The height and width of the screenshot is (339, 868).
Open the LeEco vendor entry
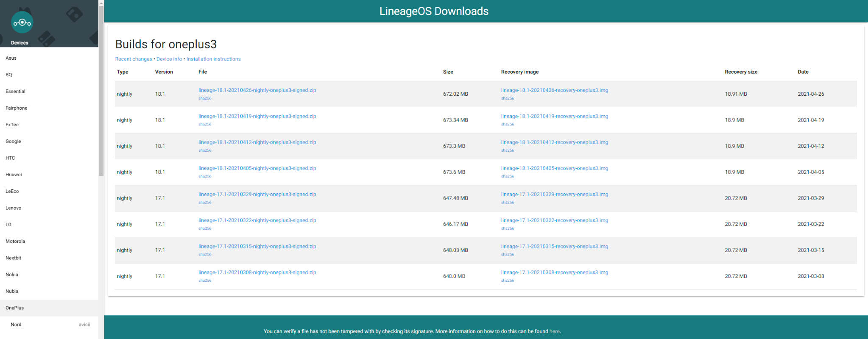tap(49, 191)
